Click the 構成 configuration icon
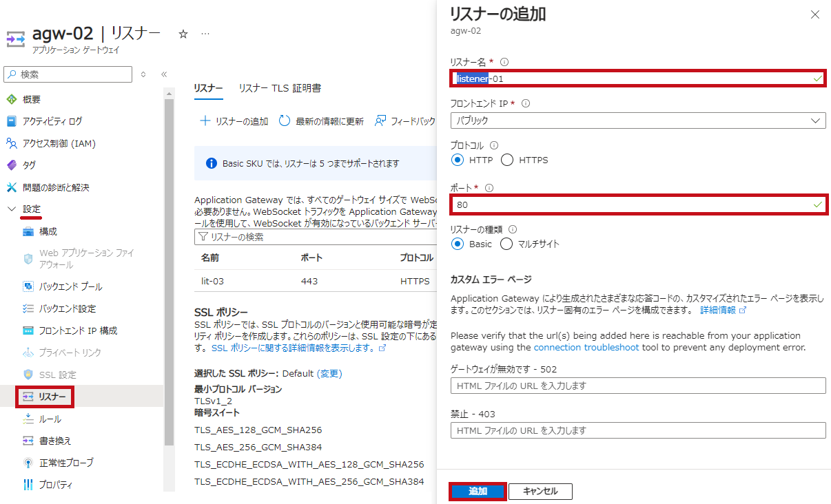This screenshot has width=831, height=504. (x=28, y=231)
